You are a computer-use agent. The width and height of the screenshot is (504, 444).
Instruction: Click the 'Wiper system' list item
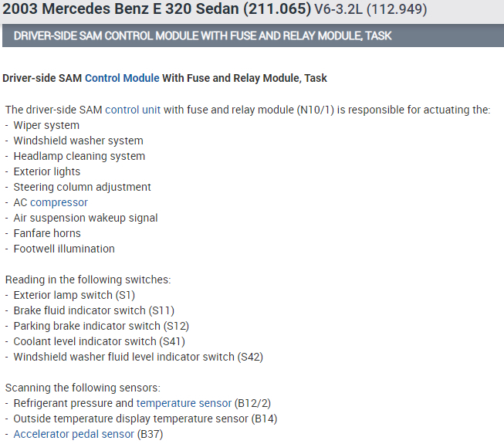coord(46,125)
